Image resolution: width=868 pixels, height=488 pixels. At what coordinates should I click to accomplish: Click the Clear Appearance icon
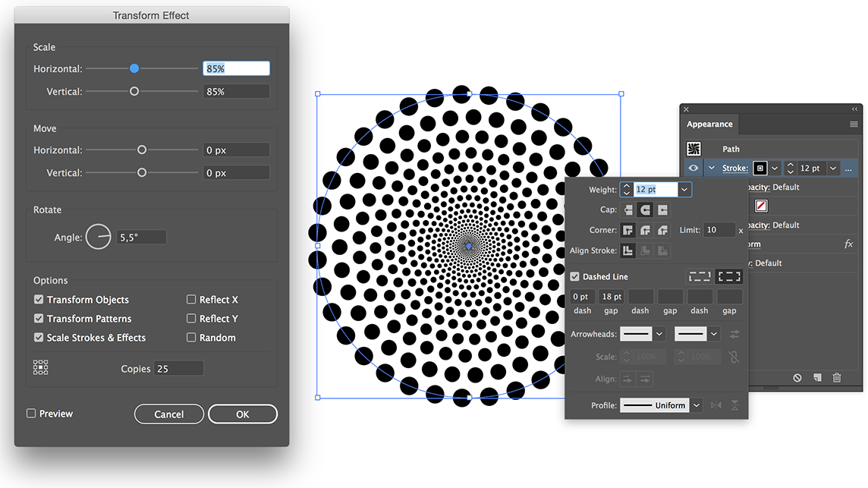click(x=797, y=378)
